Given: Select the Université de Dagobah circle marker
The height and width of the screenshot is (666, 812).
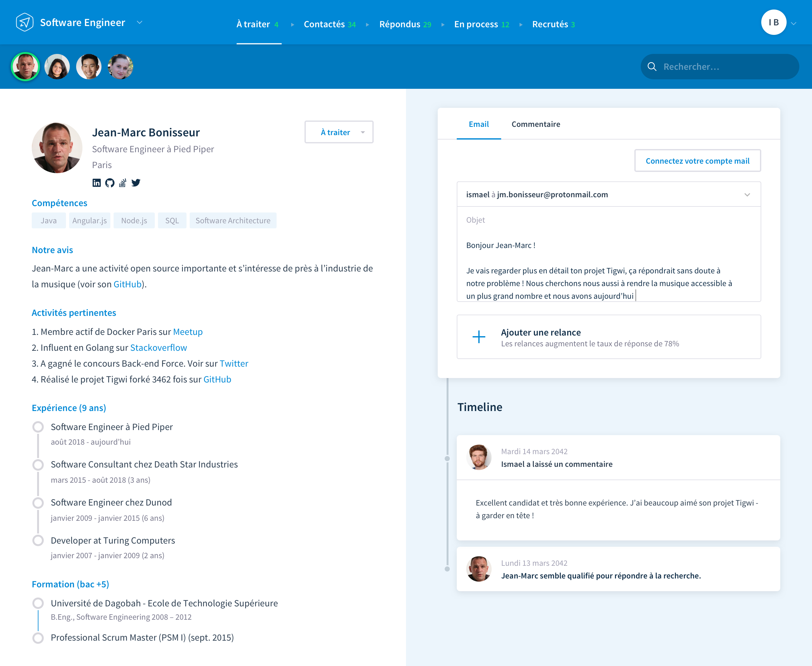Looking at the screenshot, I should pyautogui.click(x=38, y=603).
